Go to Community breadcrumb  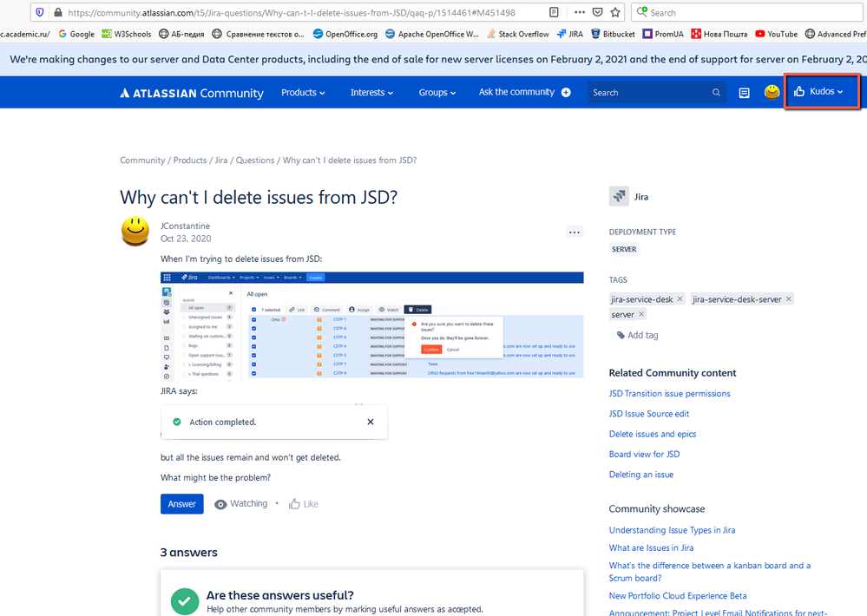[142, 161]
